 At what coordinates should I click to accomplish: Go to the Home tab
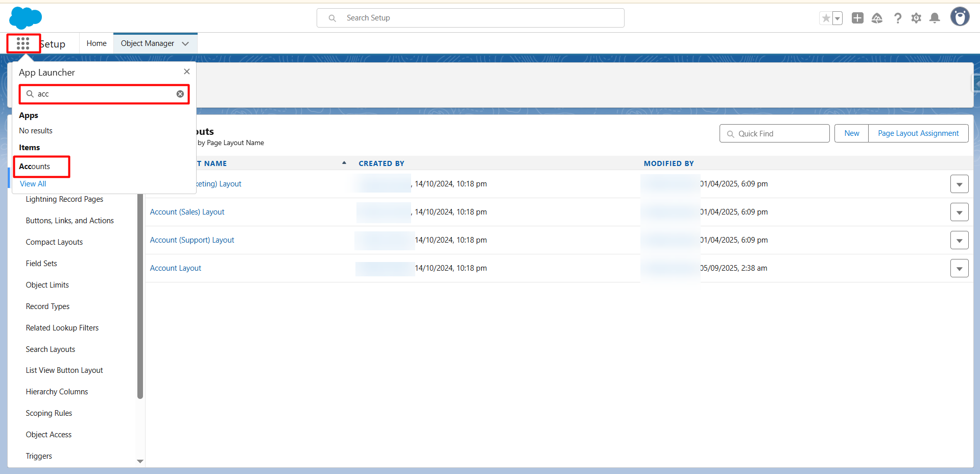coord(97,43)
